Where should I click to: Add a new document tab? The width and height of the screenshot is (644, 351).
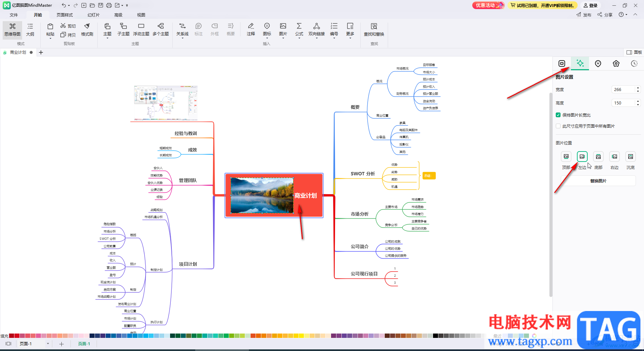tap(41, 52)
